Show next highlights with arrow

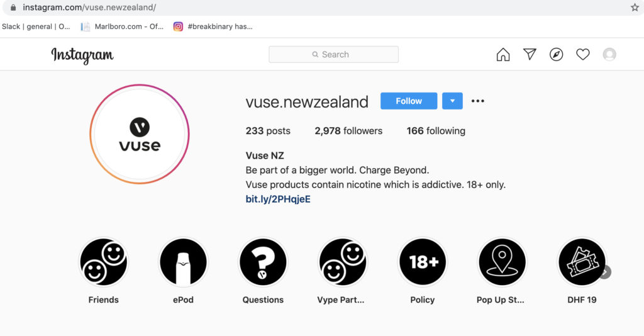[605, 272]
